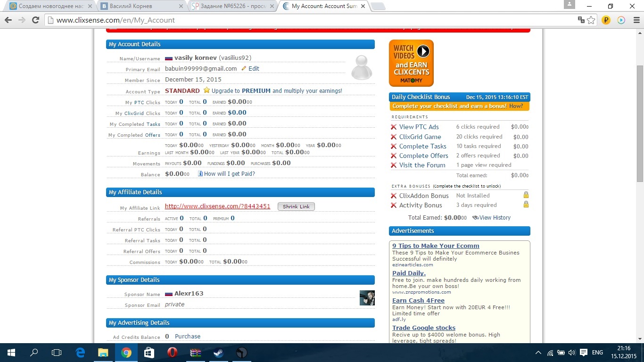Click Upgrade to PREMIUM link
The height and width of the screenshot is (362, 644).
tap(277, 90)
